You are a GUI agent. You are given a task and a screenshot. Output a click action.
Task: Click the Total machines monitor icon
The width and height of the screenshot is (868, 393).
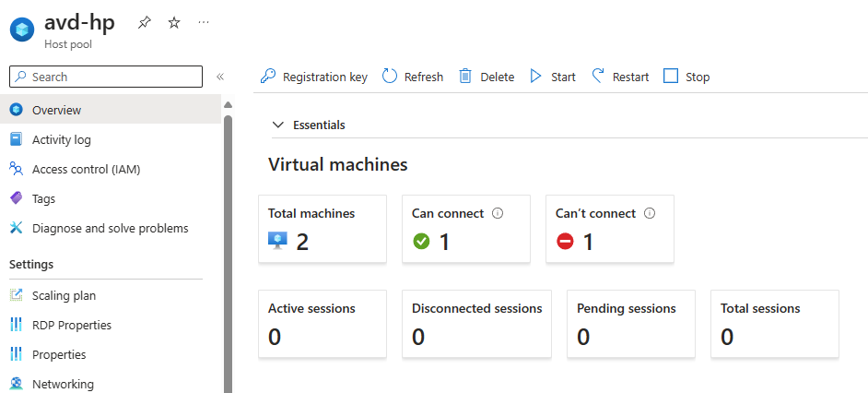click(278, 241)
